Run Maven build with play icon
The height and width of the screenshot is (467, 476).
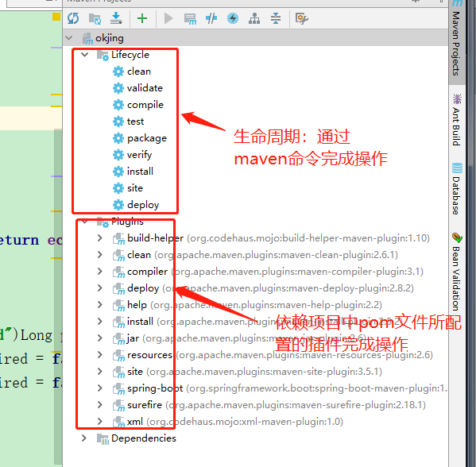pos(168,18)
